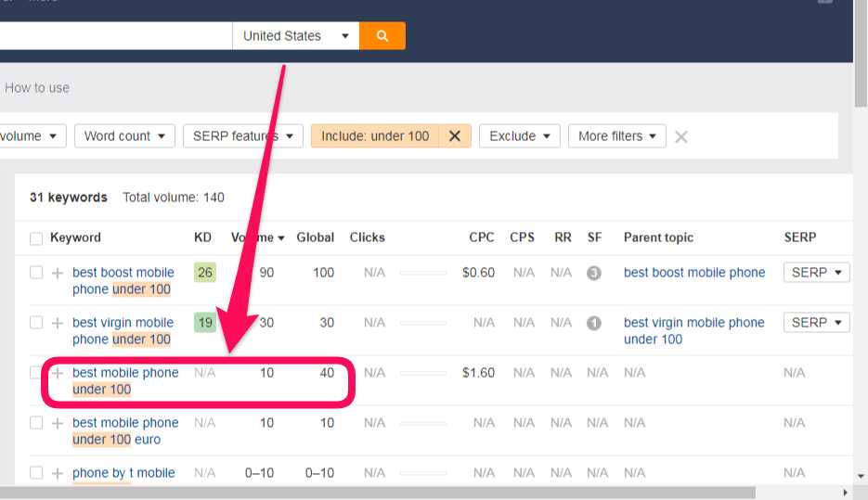Viewport: 868px width, 500px height.
Task: Open the Exclude filter dropdown
Action: coord(519,136)
